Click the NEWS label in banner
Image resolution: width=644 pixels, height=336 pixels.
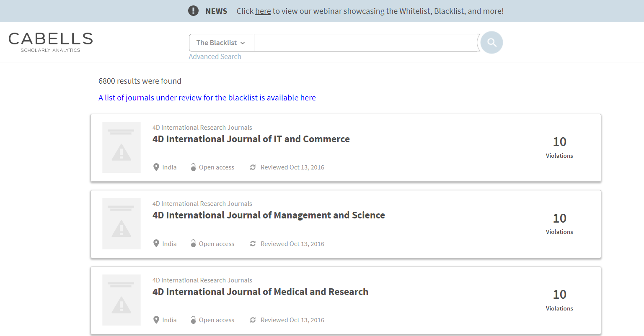coord(216,11)
